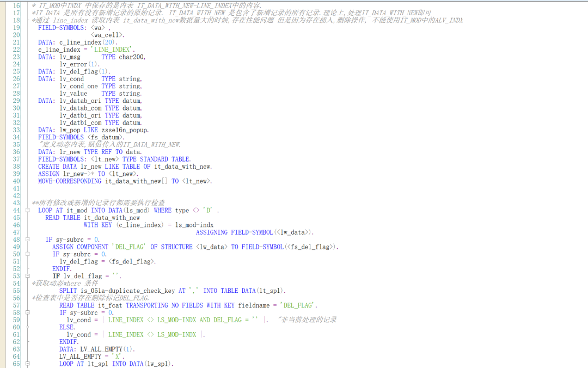Click lv_datbi_com on line 32
Image resolution: width=588 pixels, height=368 pixels.
point(81,122)
